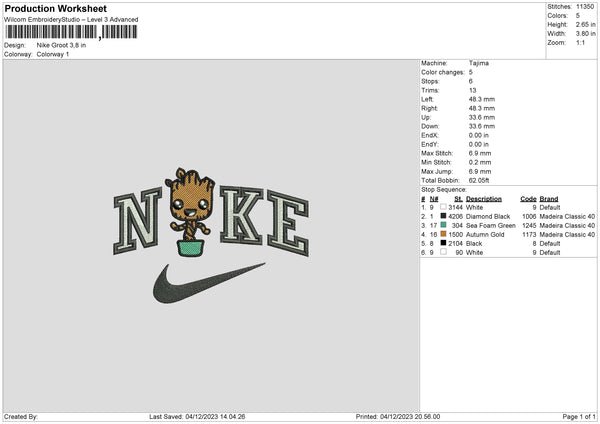Click the 'Max Stitch:' label

[437, 153]
